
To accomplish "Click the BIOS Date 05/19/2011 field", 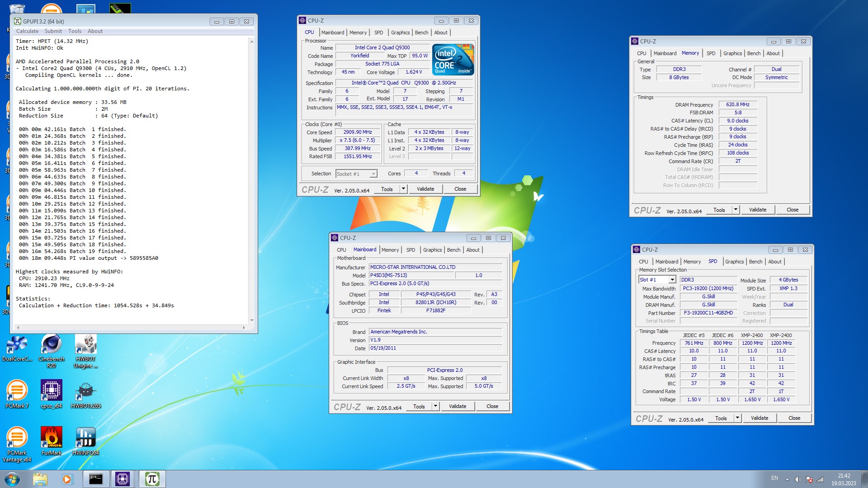I will pyautogui.click(x=435, y=348).
